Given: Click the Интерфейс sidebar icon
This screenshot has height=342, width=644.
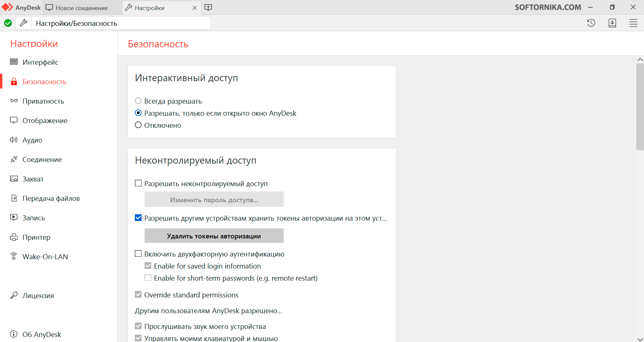Looking at the screenshot, I should coord(14,62).
